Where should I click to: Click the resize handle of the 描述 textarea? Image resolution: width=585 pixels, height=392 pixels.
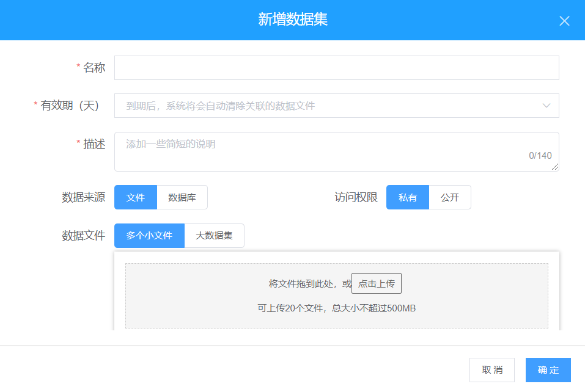pos(556,168)
